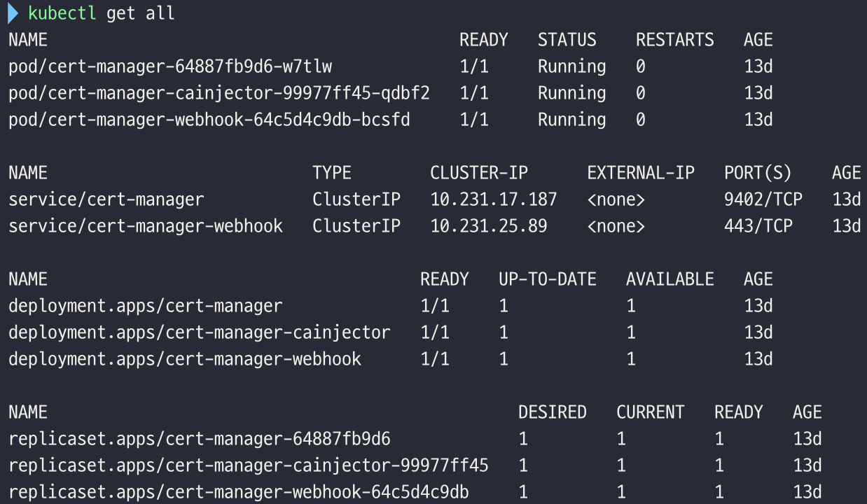The image size is (867, 504).
Task: Click restarts value 0 of webhook pod
Action: [641, 120]
